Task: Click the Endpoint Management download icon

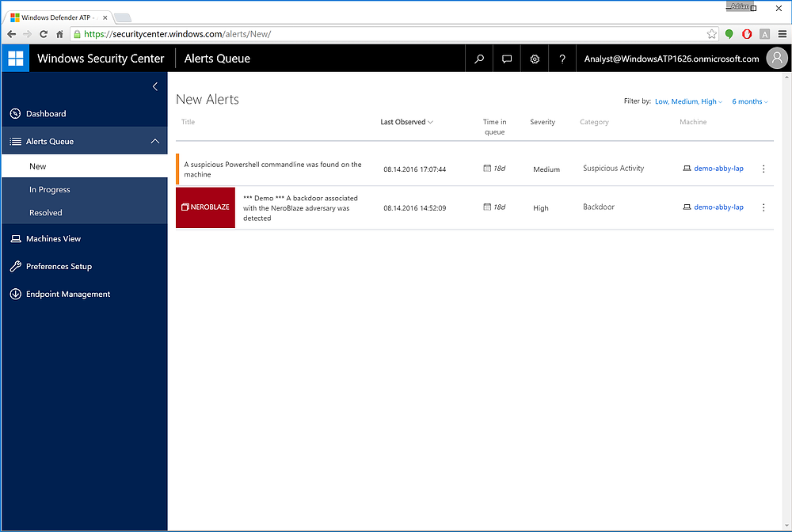Action: [x=16, y=294]
